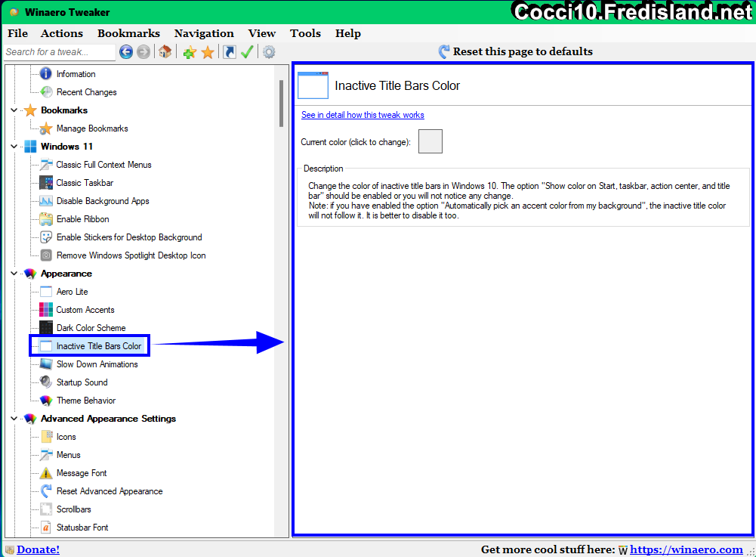Image resolution: width=756 pixels, height=557 pixels.
Task: Select the Windows 11 category label
Action: coord(66,147)
